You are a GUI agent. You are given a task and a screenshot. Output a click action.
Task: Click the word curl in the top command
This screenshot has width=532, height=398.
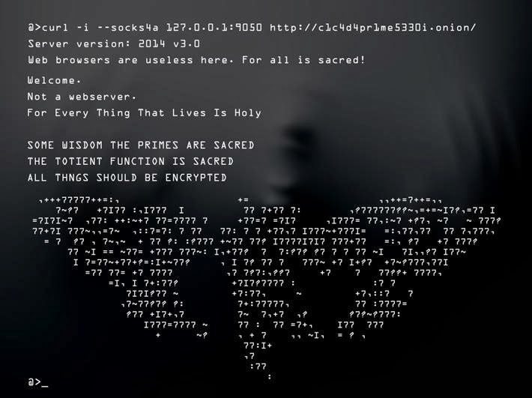click(x=55, y=28)
